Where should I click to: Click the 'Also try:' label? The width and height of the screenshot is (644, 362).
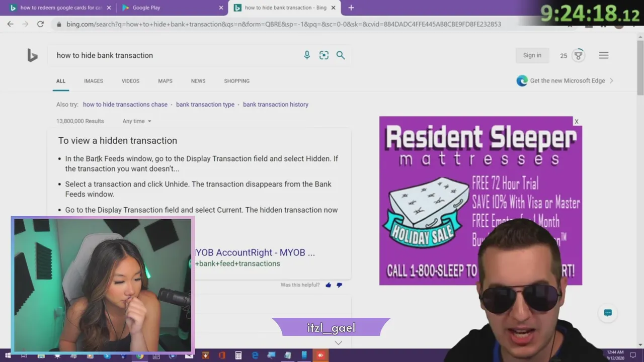click(x=67, y=105)
